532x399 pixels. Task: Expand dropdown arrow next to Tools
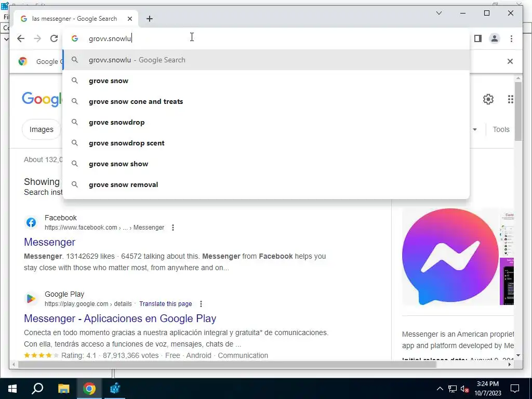475,129
